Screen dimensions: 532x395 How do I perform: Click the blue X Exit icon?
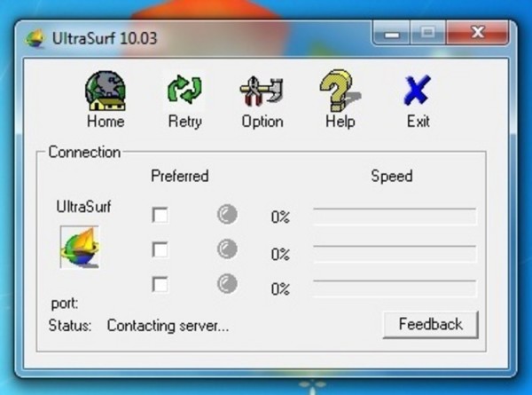pos(418,90)
